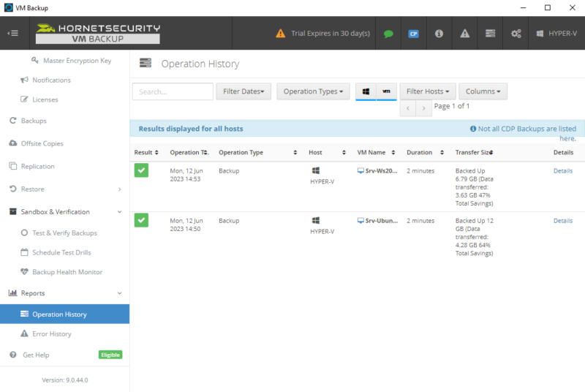585x392 pixels.
Task: Click 'Trial Expires in 30 day(s)' text
Action: point(331,34)
